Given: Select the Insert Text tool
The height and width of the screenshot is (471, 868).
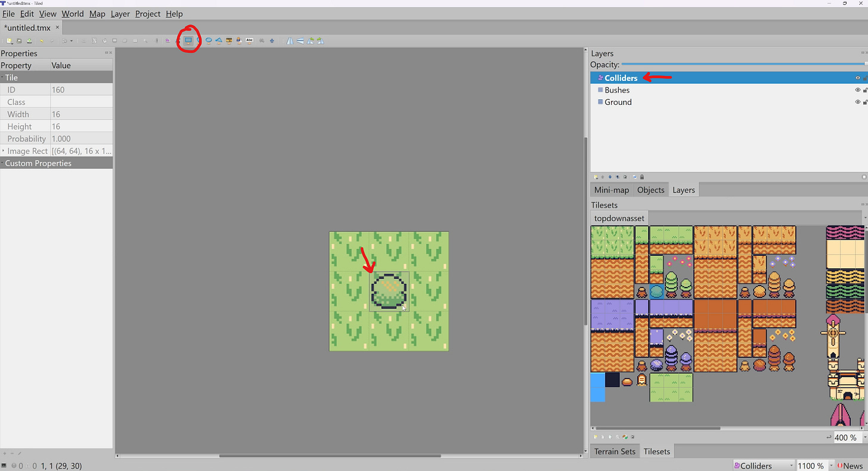Looking at the screenshot, I should [x=250, y=41].
